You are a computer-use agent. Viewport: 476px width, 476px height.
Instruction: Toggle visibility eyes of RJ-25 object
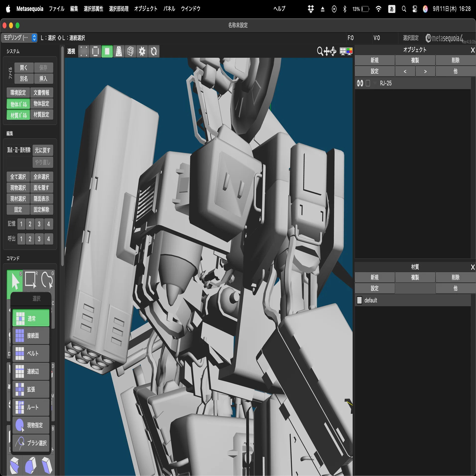(x=360, y=83)
